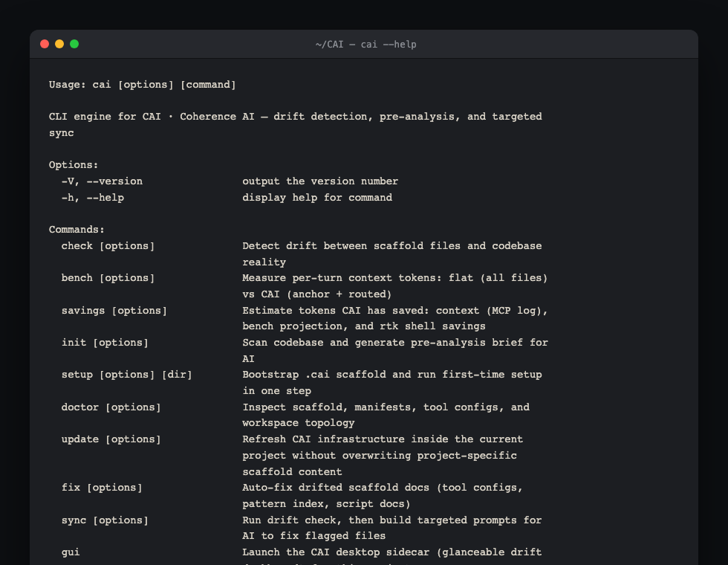Click 'AI to fix flagged files' line
The image size is (728, 565).
pyautogui.click(x=313, y=536)
